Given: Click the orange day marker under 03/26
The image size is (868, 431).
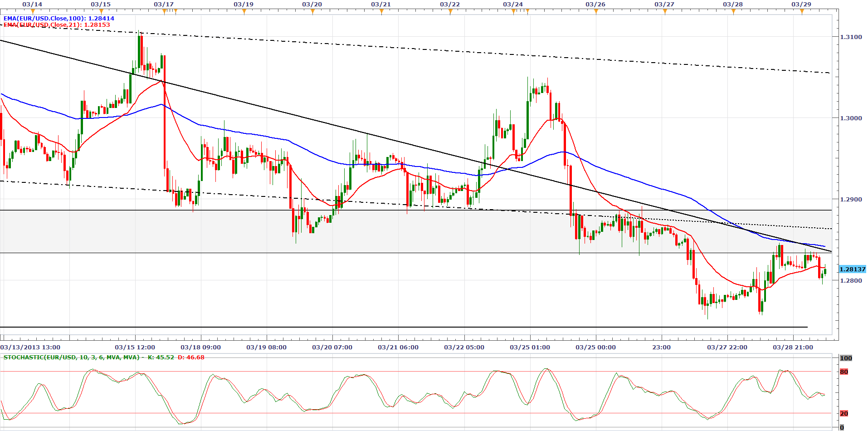Looking at the screenshot, I should [x=596, y=11].
